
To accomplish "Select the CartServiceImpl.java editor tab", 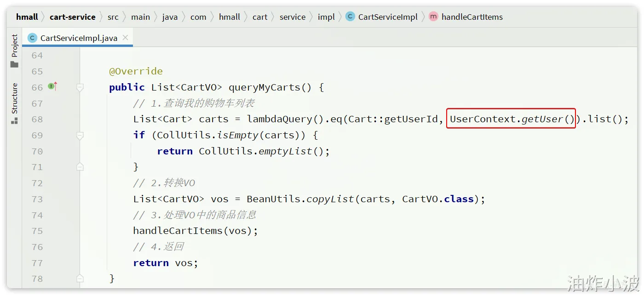I will pyautogui.click(x=77, y=38).
